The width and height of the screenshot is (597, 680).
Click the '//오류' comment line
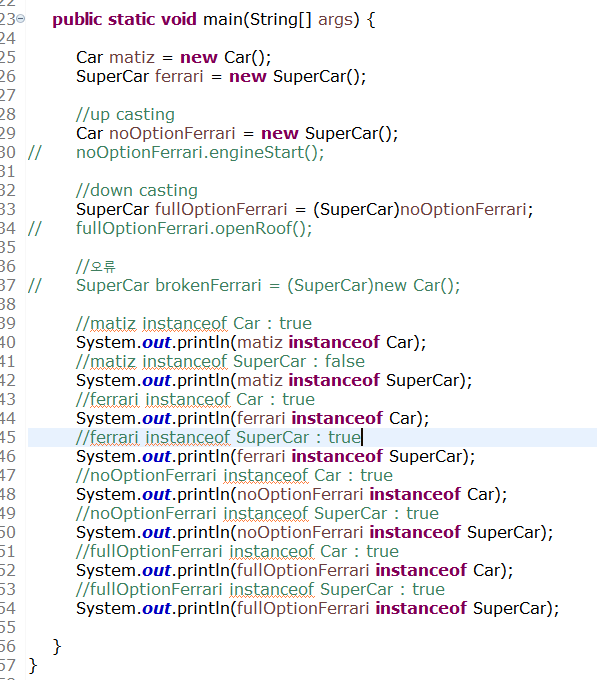coord(96,266)
